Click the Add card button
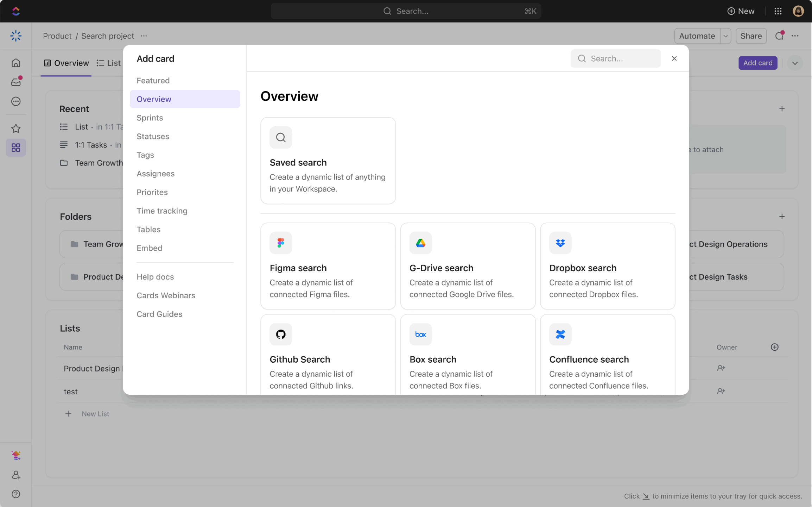This screenshot has width=812, height=507. tap(758, 63)
